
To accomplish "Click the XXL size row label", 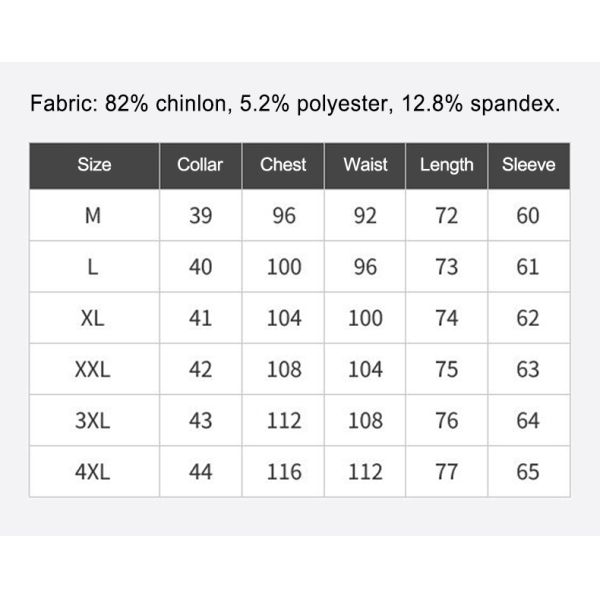I will [x=94, y=370].
